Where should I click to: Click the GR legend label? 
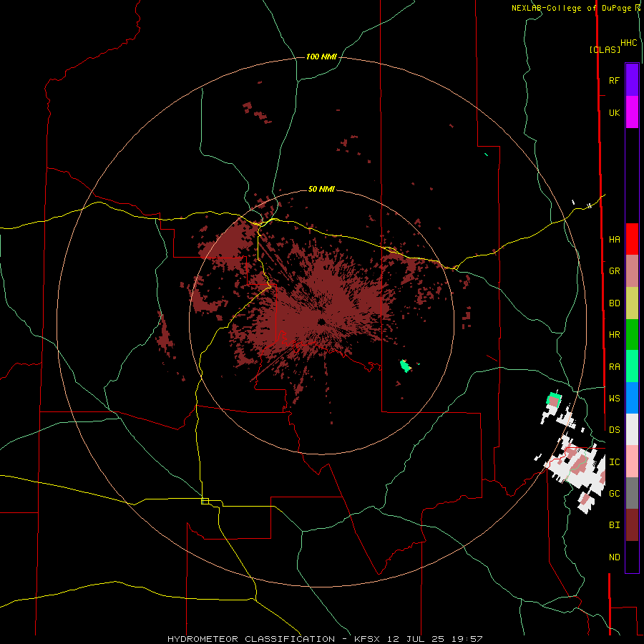pyautogui.click(x=614, y=271)
